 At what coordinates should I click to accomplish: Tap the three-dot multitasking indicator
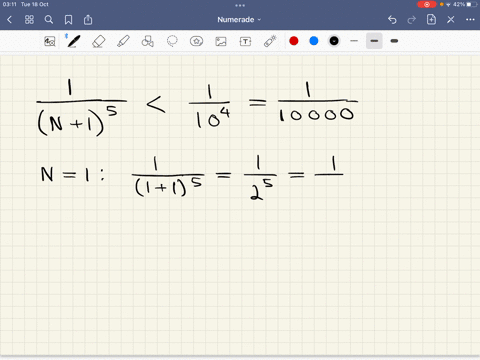point(240,5)
